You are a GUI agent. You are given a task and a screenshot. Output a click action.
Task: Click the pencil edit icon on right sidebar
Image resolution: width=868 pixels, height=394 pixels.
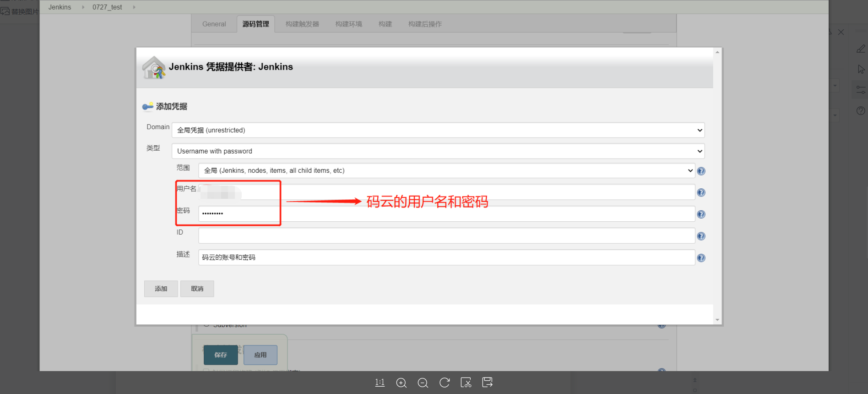point(861,49)
